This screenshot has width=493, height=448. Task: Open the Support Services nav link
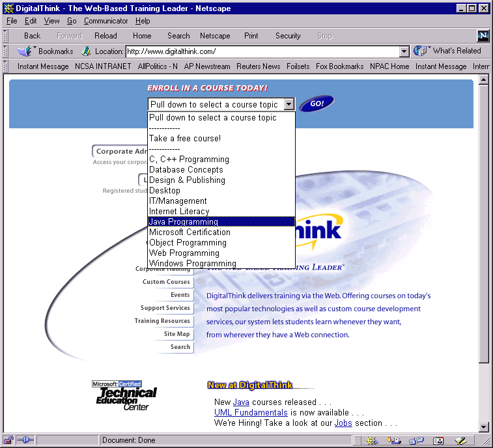[x=165, y=308]
